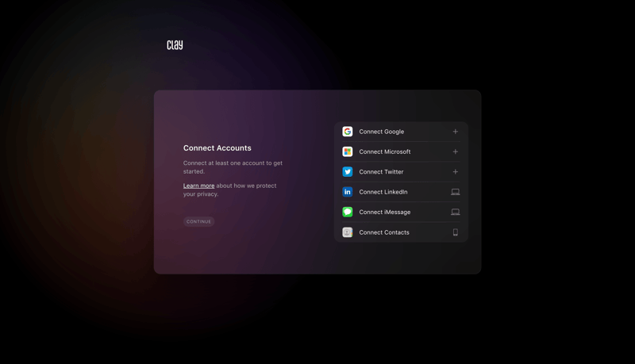Click phone icon in Contacts row
Screen dimensions: 635x364
455,232
